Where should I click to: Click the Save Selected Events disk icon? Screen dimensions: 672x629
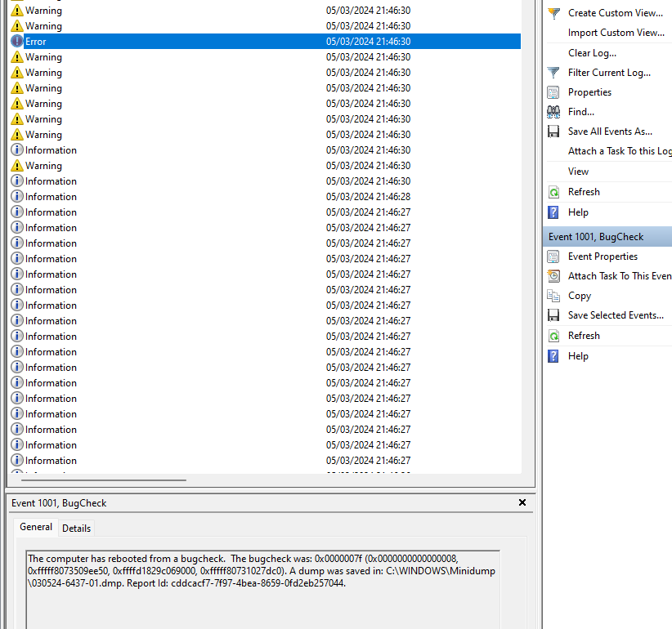pos(553,315)
